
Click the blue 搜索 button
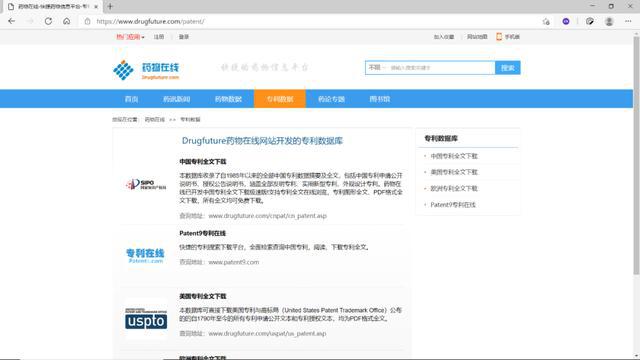pyautogui.click(x=507, y=68)
